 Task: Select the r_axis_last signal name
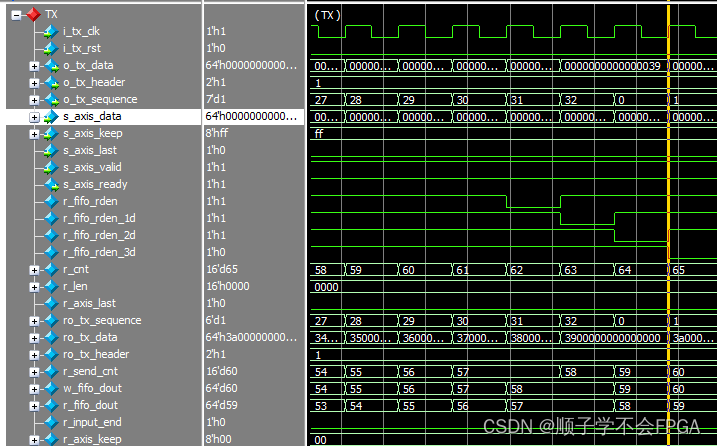89,303
